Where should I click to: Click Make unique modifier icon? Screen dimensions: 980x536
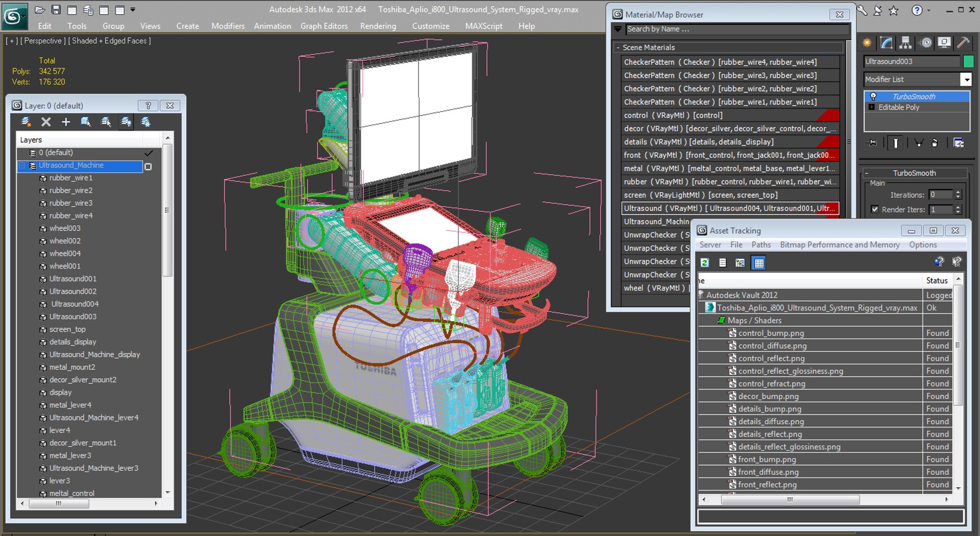point(919,143)
